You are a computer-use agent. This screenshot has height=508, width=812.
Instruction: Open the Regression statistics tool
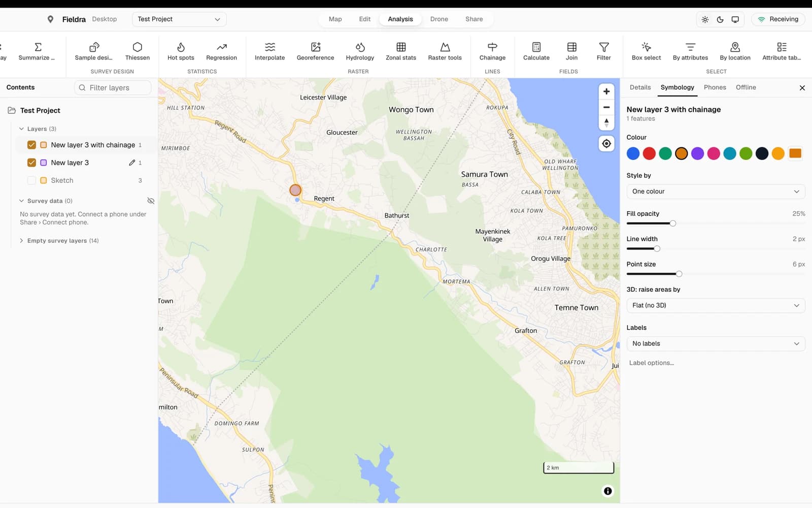(221, 51)
